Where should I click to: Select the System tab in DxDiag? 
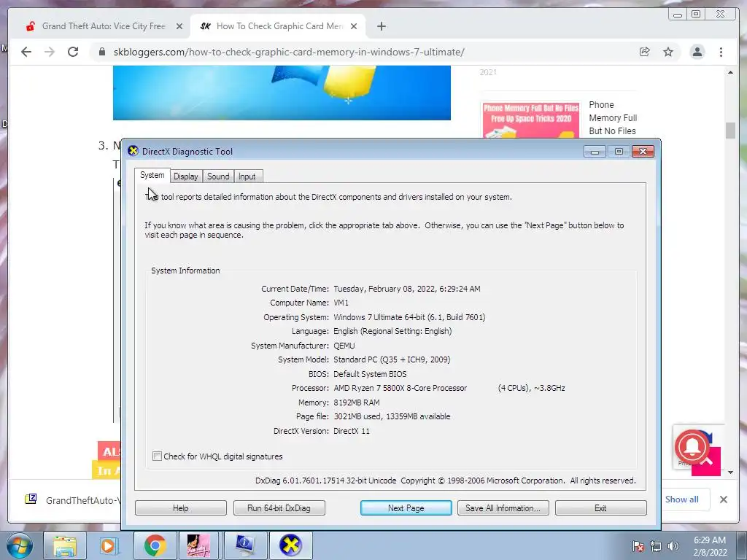[152, 175]
